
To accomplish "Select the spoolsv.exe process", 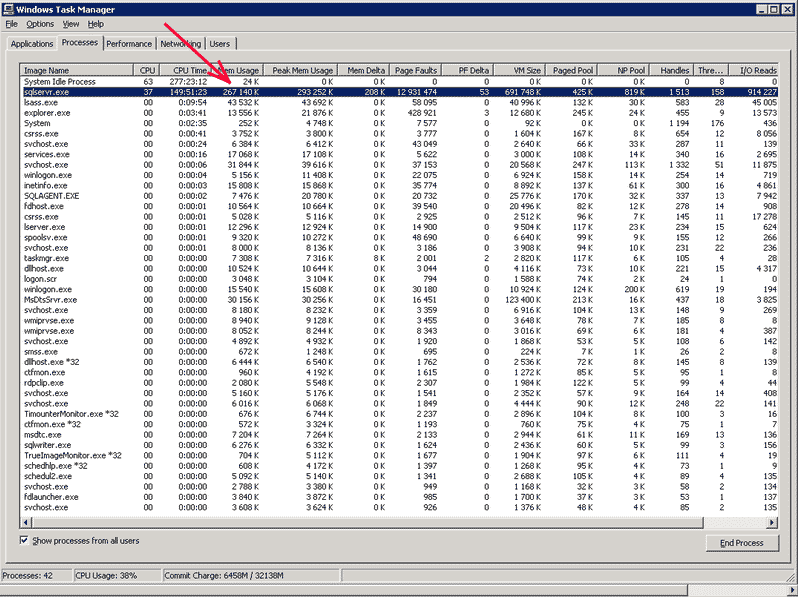I will tap(399, 237).
